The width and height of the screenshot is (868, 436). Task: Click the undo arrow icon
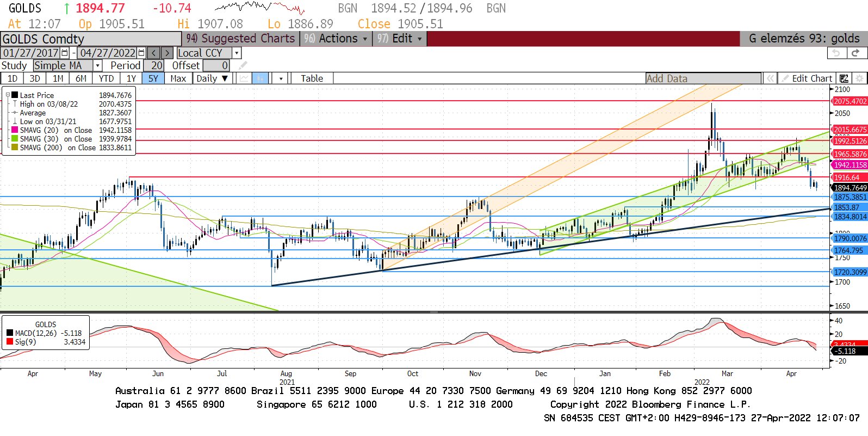pyautogui.click(x=836, y=53)
